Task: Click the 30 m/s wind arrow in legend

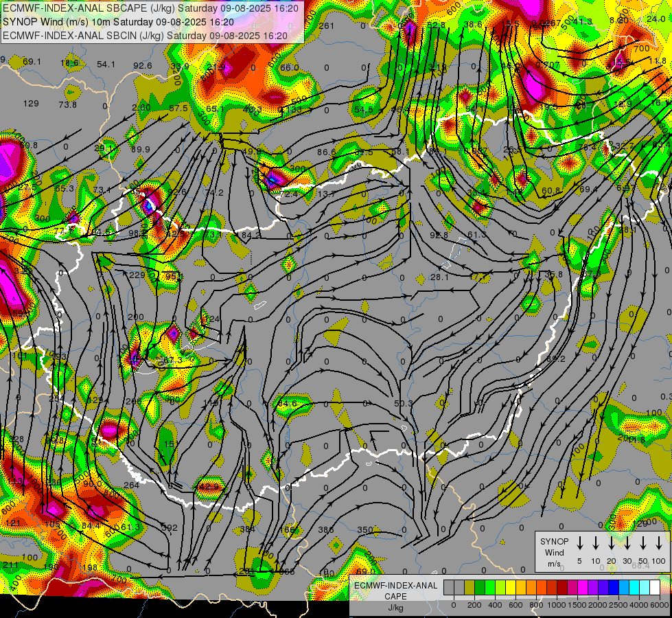Action: coord(627,542)
